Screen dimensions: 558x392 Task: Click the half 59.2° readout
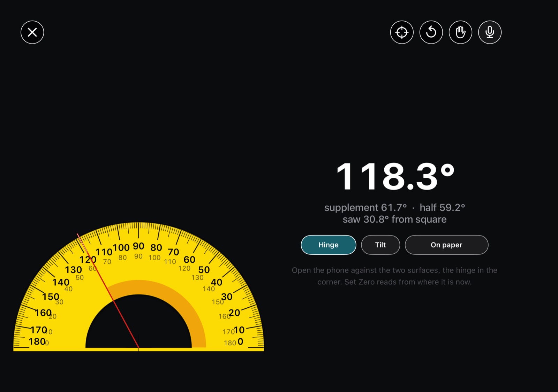click(442, 208)
